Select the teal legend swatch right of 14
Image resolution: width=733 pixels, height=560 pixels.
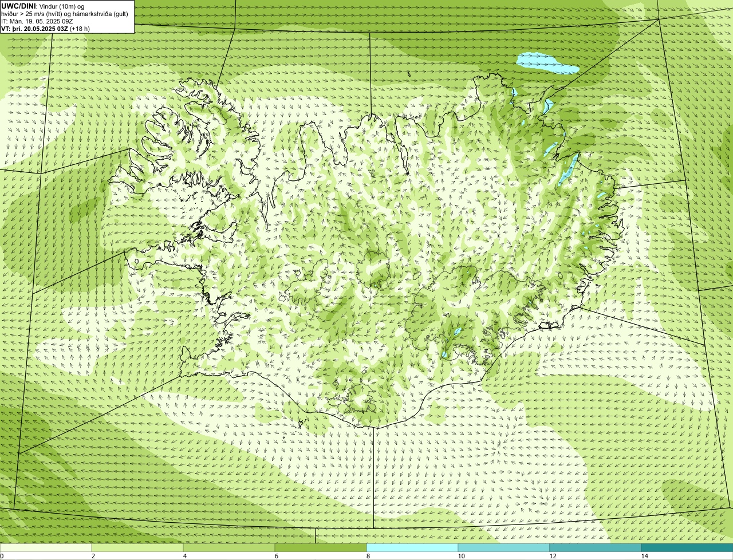click(x=687, y=547)
